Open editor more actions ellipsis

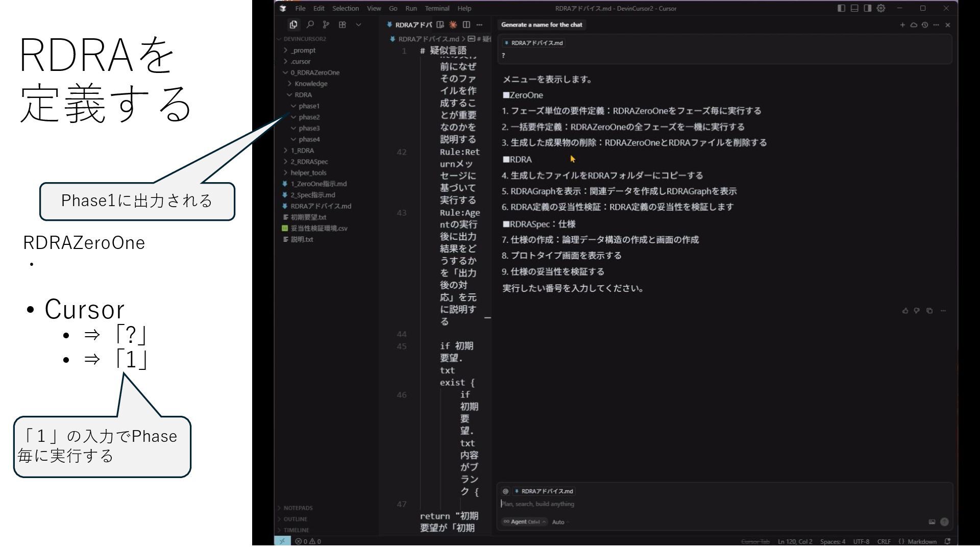coord(479,24)
